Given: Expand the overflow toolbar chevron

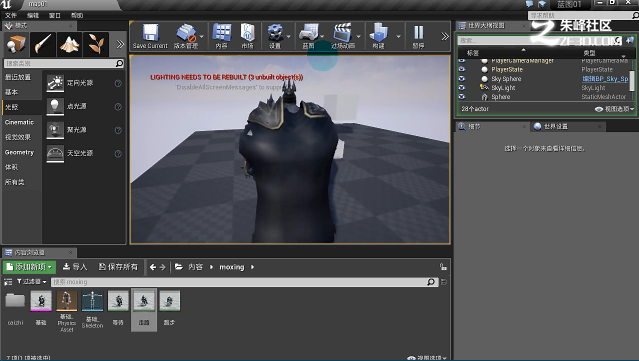Looking at the screenshot, I should coord(445,36).
